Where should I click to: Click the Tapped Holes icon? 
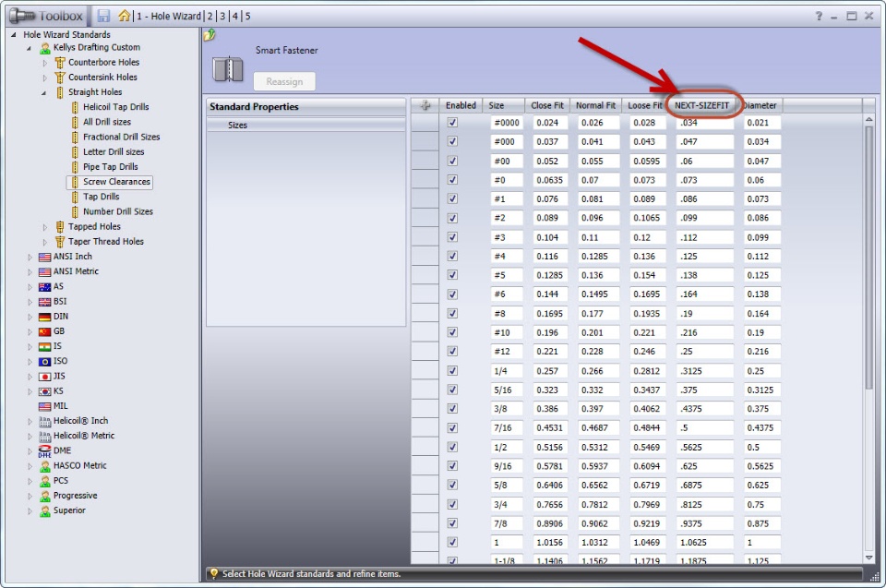click(60, 227)
